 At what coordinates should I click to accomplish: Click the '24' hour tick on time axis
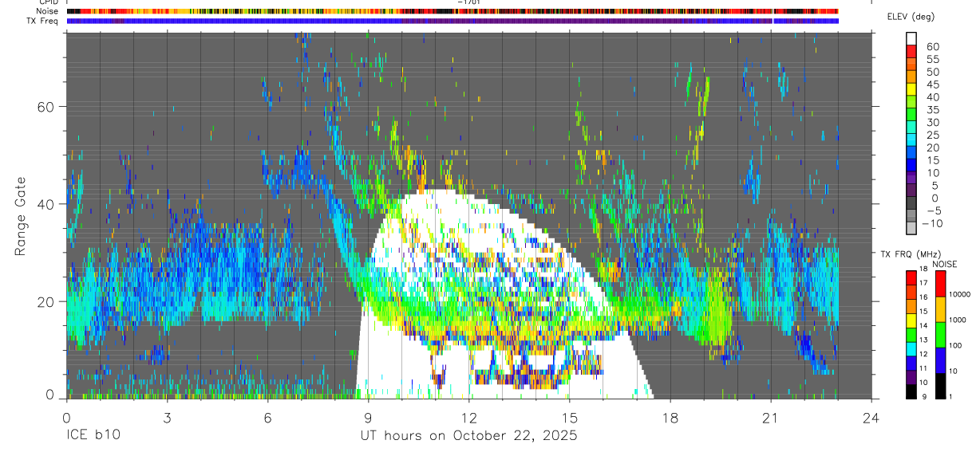(x=871, y=416)
